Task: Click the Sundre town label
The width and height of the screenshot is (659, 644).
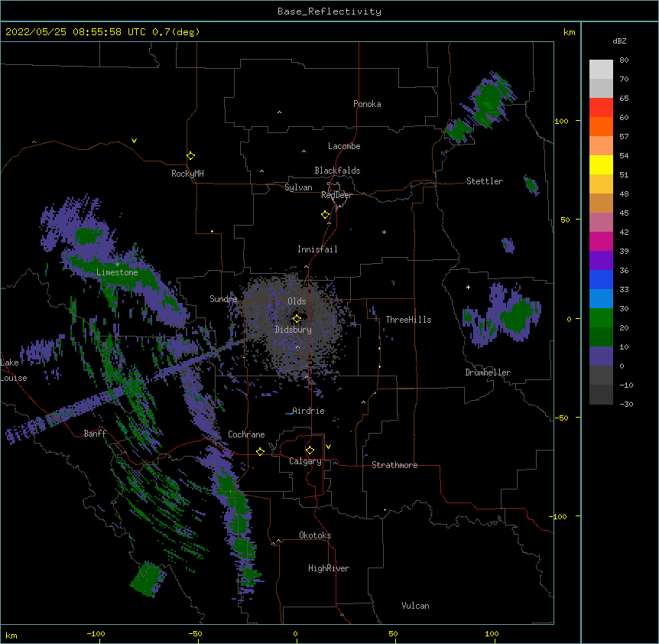Action: 223,299
